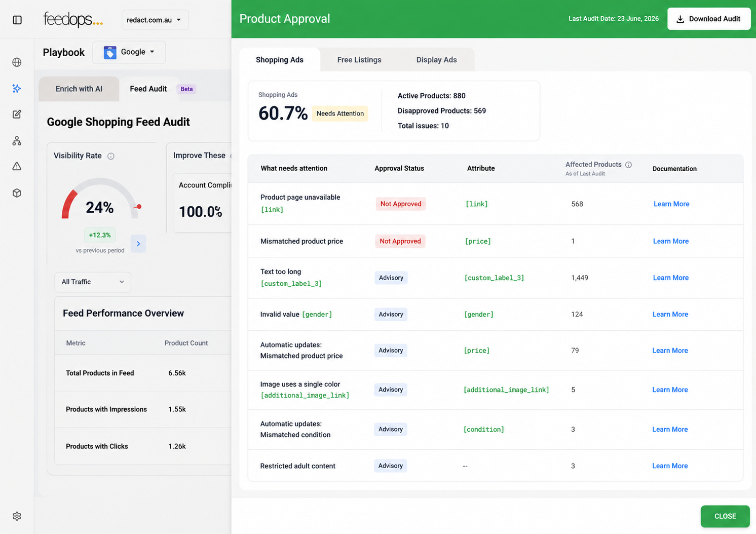Click Products with Impressions row

click(x=143, y=409)
